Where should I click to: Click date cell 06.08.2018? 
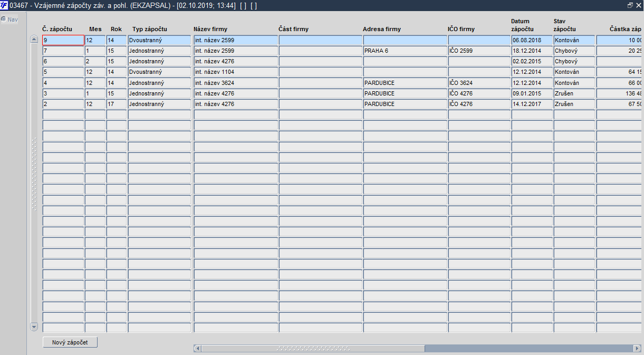(532, 40)
